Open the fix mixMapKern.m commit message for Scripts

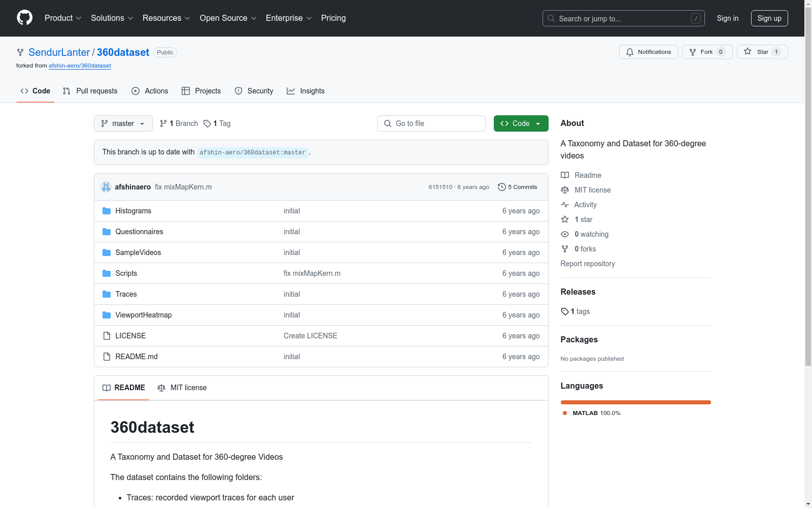312,273
